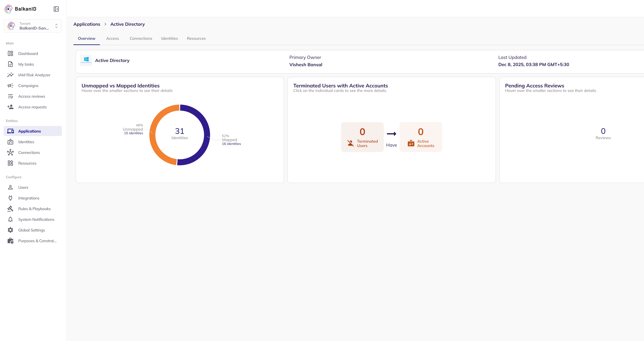Screen dimensions: 644x341
Task: Open Campaigns megaphone icon
Action: pos(10,86)
